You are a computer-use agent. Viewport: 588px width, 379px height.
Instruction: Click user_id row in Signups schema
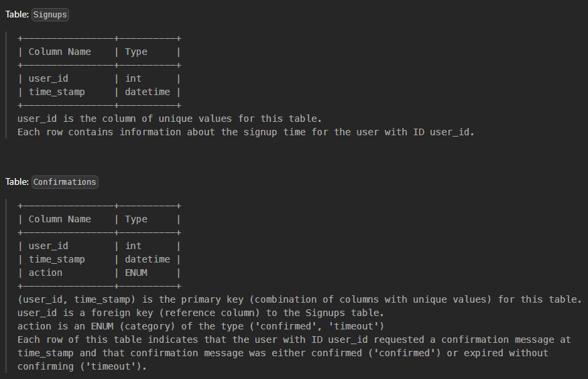click(48, 78)
